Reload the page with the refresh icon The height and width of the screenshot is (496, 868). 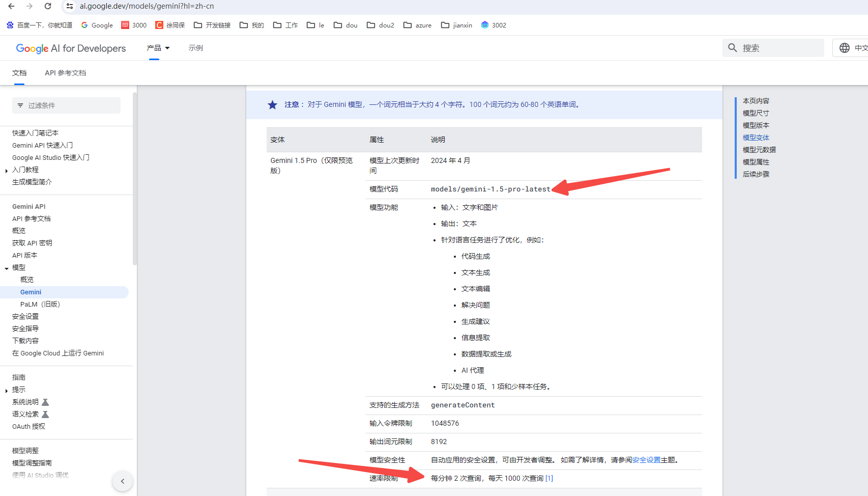48,6
